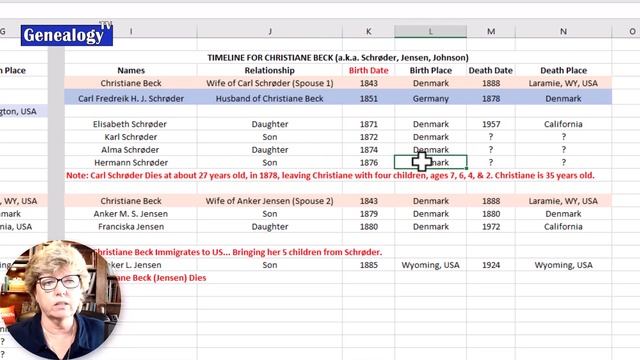The image size is (640, 360).
Task: Select column K header
Action: point(368,31)
